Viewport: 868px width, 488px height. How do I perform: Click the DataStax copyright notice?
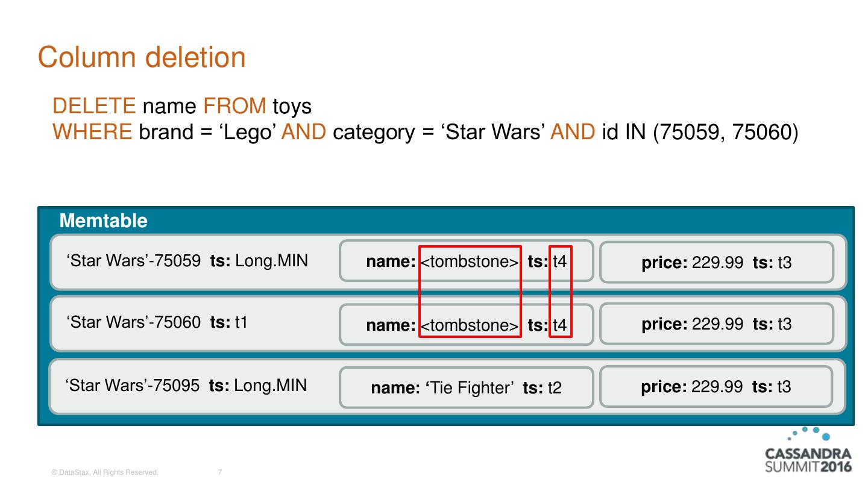click(105, 473)
